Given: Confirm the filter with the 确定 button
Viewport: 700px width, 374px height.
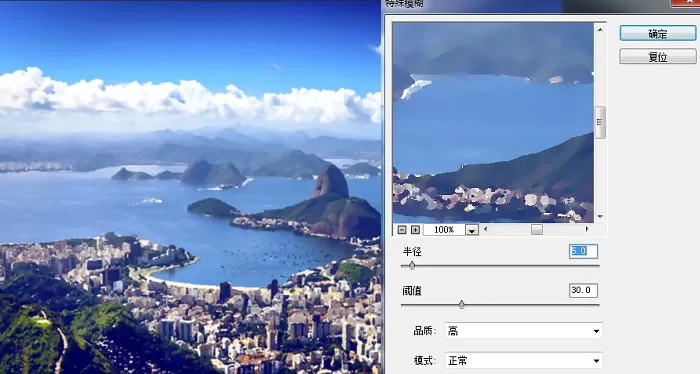Looking at the screenshot, I should [x=658, y=33].
